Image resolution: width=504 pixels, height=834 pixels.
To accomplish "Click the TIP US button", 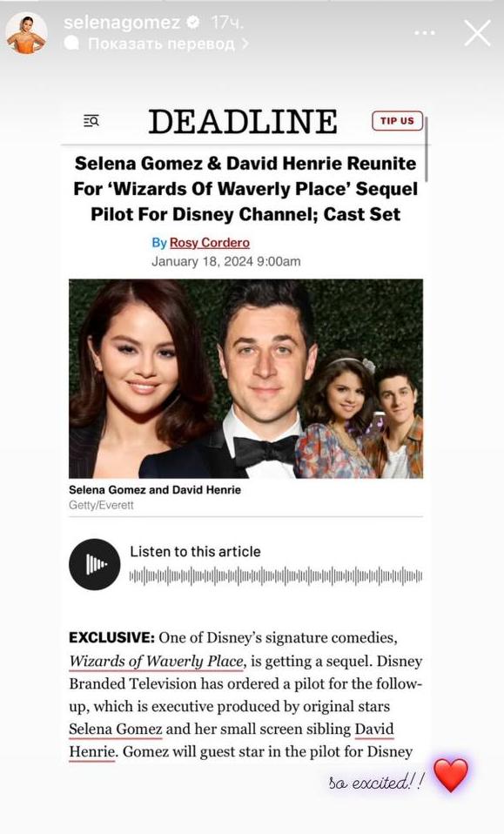I will click(397, 121).
